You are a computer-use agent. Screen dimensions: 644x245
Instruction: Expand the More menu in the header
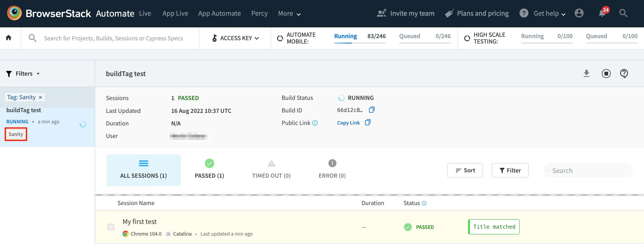click(289, 13)
